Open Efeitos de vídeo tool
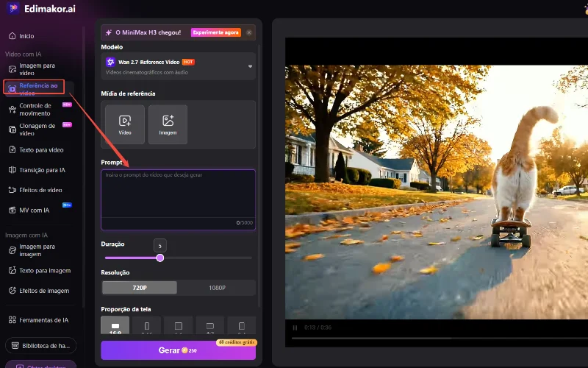The height and width of the screenshot is (368, 588). click(x=35, y=190)
